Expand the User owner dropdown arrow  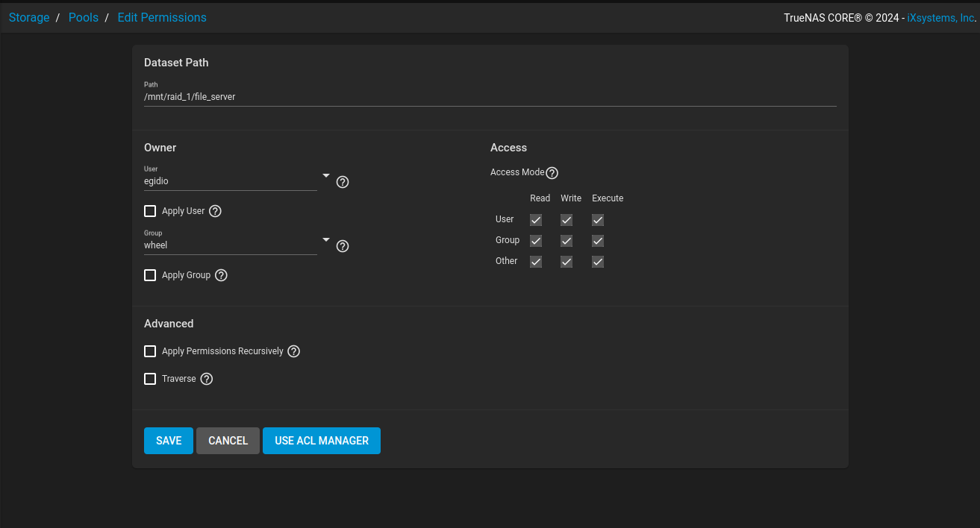pos(325,175)
